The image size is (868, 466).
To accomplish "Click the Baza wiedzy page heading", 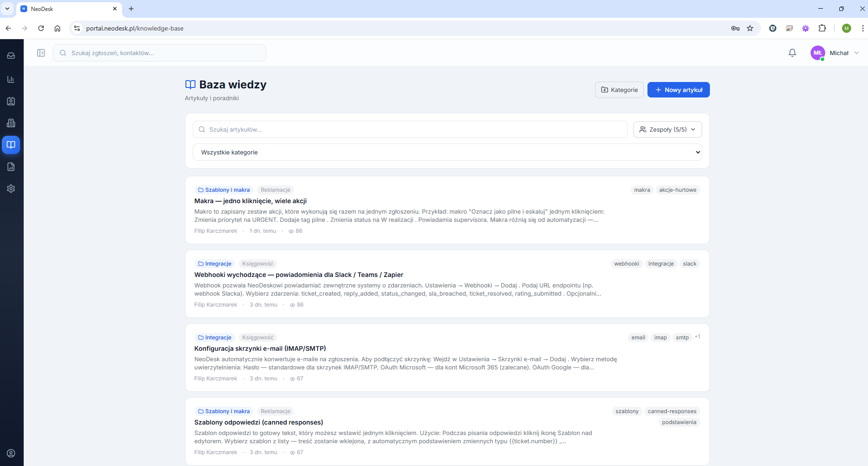I will tap(233, 85).
